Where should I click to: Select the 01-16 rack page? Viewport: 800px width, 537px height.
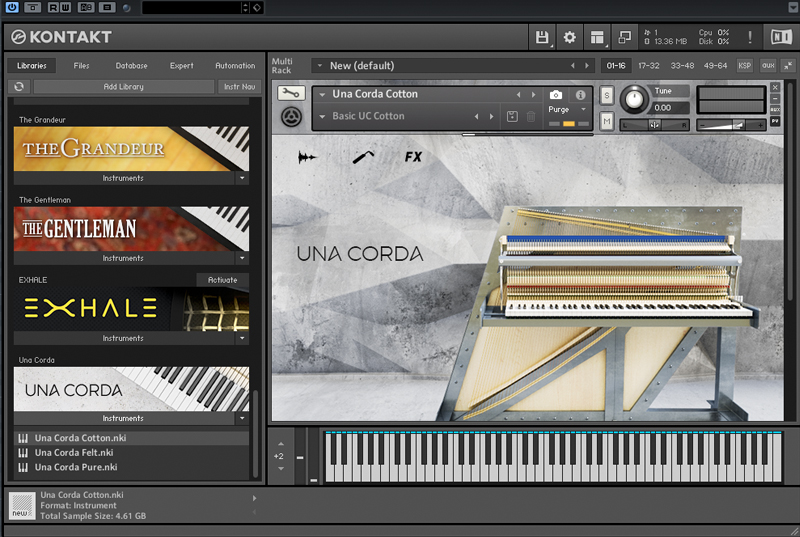pos(616,65)
